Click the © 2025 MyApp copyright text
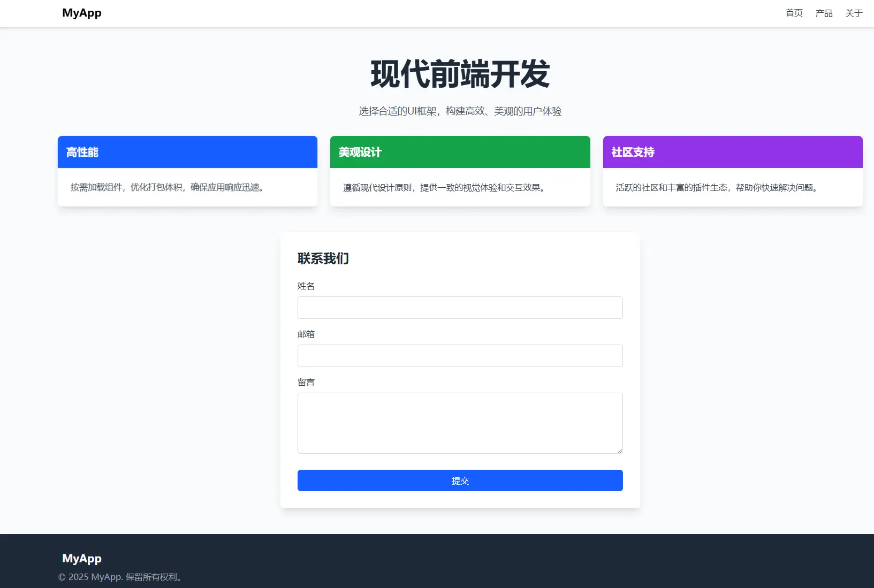The width and height of the screenshot is (874, 588). pos(121,577)
